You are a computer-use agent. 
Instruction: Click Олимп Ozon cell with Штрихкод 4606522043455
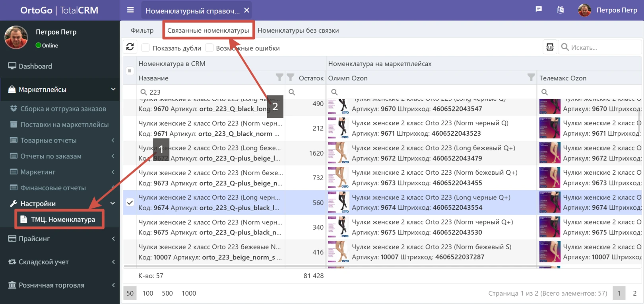click(431, 178)
